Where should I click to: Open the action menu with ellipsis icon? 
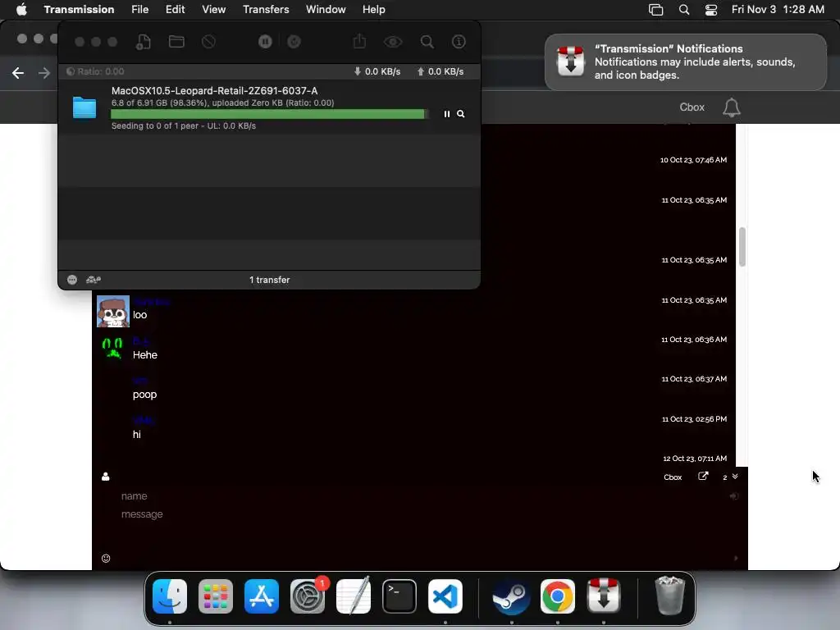pyautogui.click(x=72, y=280)
